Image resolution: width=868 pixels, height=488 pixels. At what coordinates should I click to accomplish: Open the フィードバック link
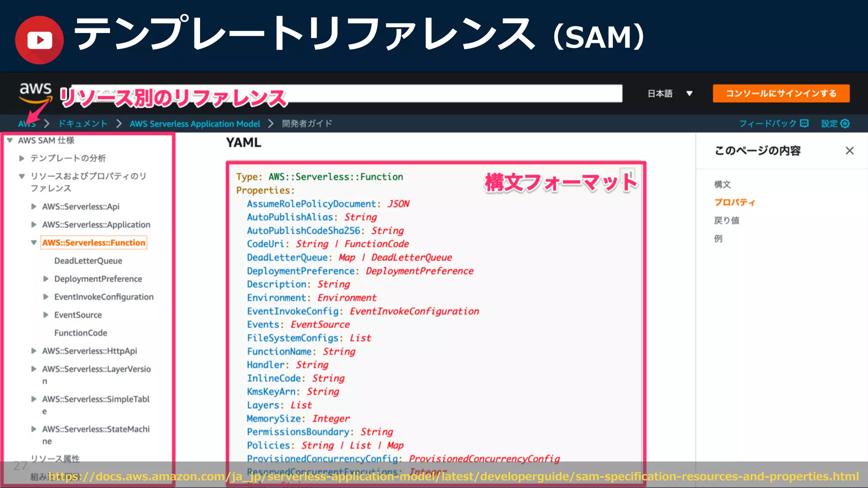(x=768, y=123)
